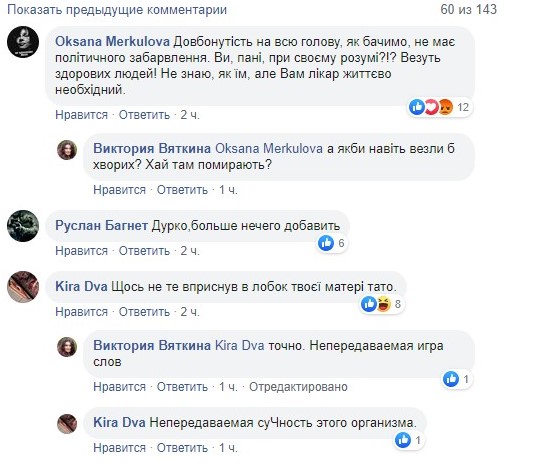Toggle Нравится under Kira Dva's top comment

click(x=81, y=312)
